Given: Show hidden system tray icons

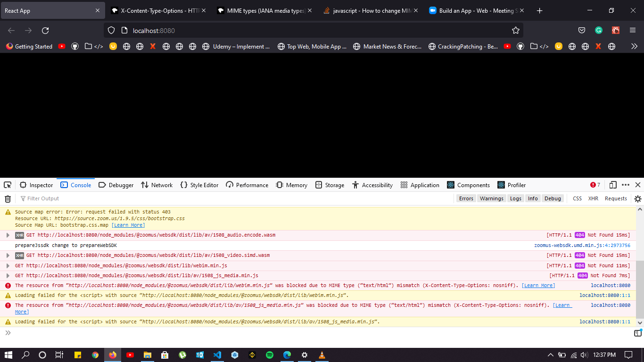Looking at the screenshot, I should pyautogui.click(x=550, y=354).
